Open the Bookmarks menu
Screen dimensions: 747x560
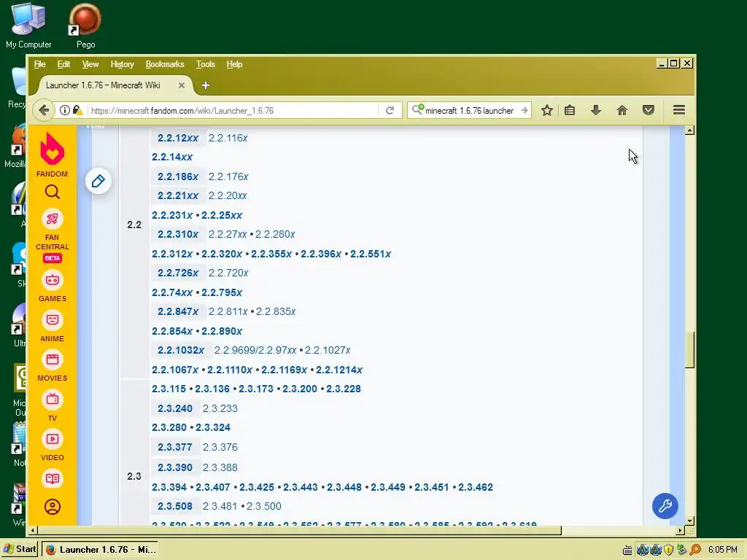(x=165, y=64)
